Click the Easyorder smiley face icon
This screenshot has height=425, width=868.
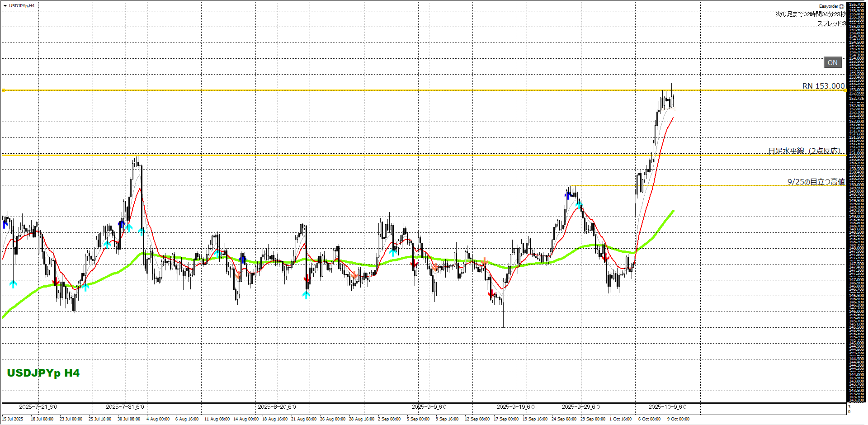tap(841, 6)
